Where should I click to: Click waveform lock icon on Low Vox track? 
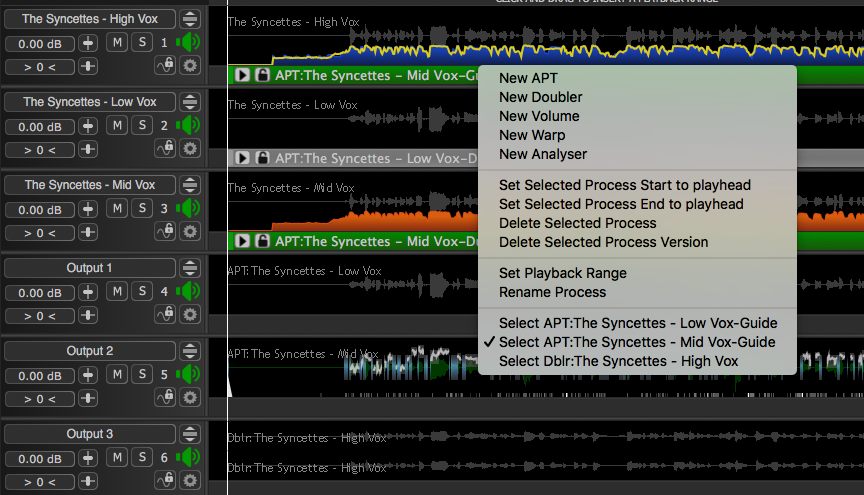(x=165, y=149)
